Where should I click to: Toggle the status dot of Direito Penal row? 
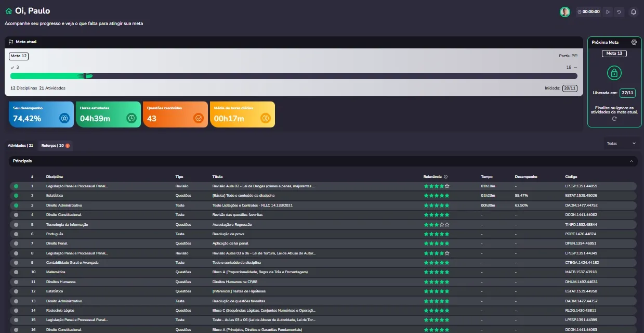point(16,243)
